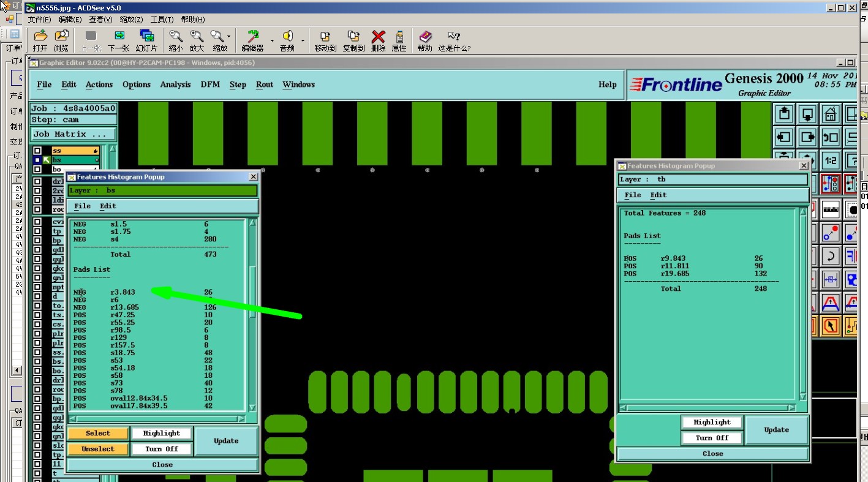Viewport: 868px width, 482px height.
Task: Click the 移动到 move-to icon
Action: pos(325,40)
